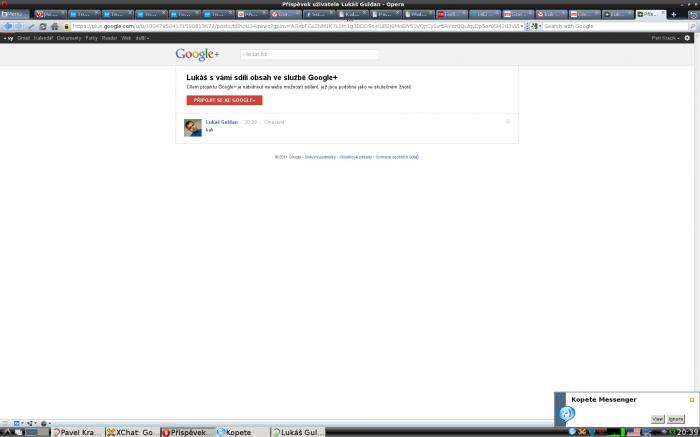700x437 pixels.
Task: Open the Lukáš Guldan name link
Action: 222,122
